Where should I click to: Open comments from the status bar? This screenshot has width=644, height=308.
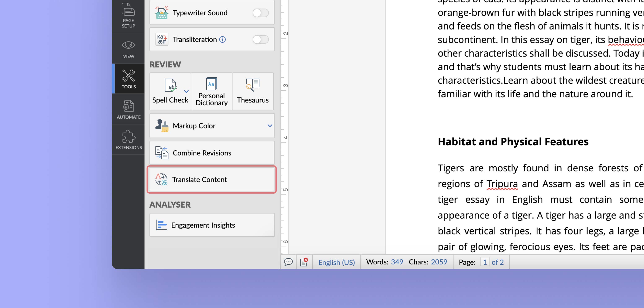pos(288,262)
